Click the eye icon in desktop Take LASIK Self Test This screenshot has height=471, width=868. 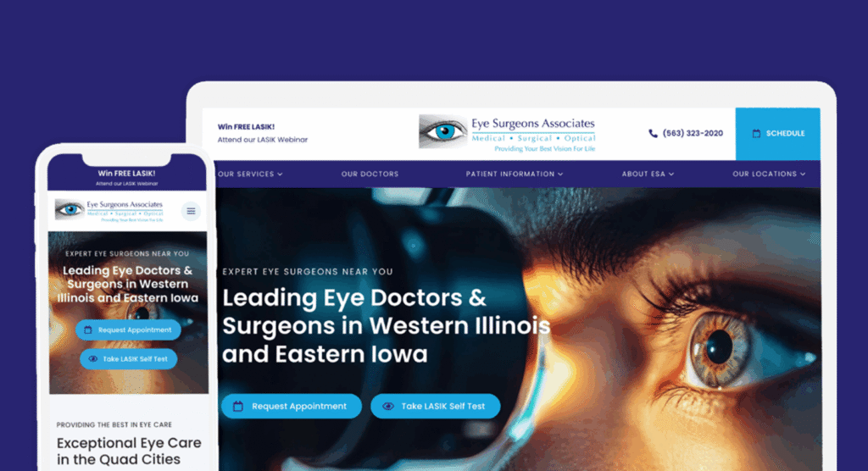388,407
